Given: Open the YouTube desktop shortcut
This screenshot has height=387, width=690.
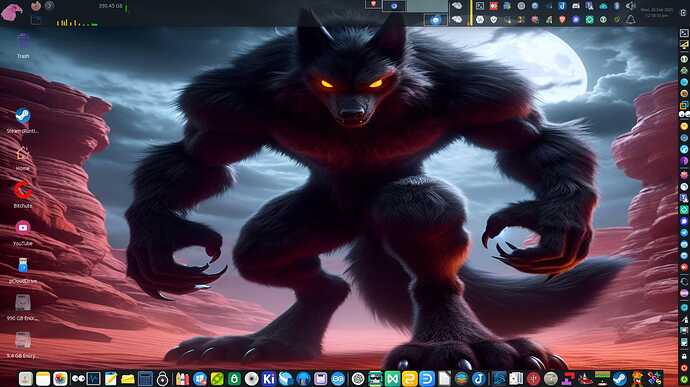Looking at the screenshot, I should (23, 233).
